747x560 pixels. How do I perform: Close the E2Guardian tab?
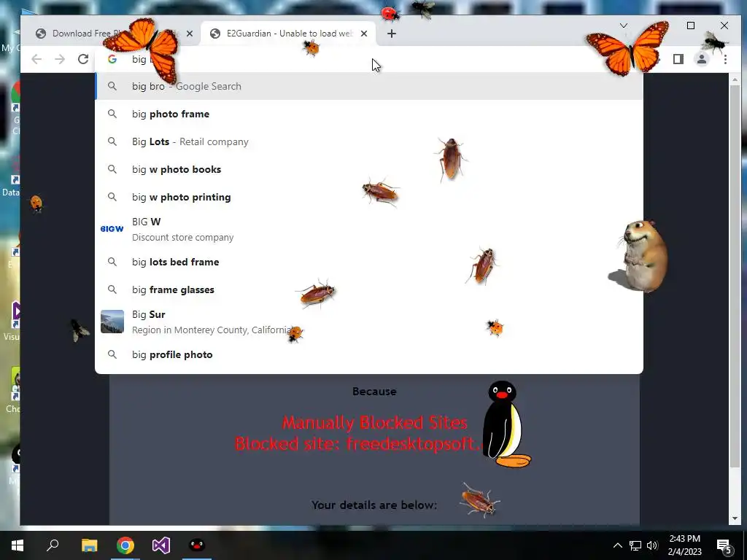pos(364,34)
